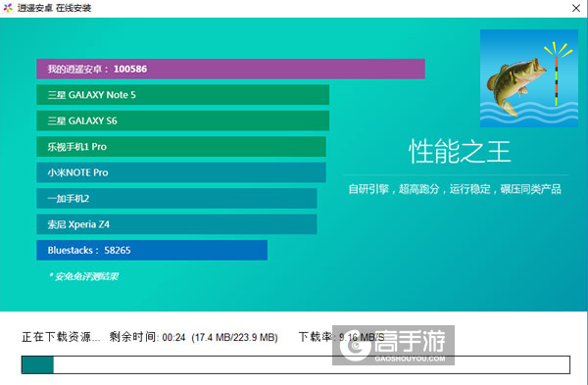Close the online installer window
The image size is (588, 385).
tap(576, 8)
